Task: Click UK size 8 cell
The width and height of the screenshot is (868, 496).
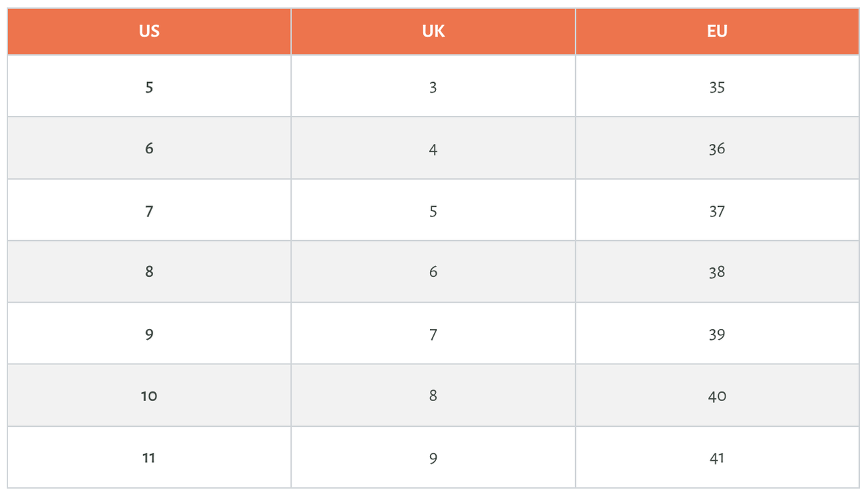Action: point(433,396)
